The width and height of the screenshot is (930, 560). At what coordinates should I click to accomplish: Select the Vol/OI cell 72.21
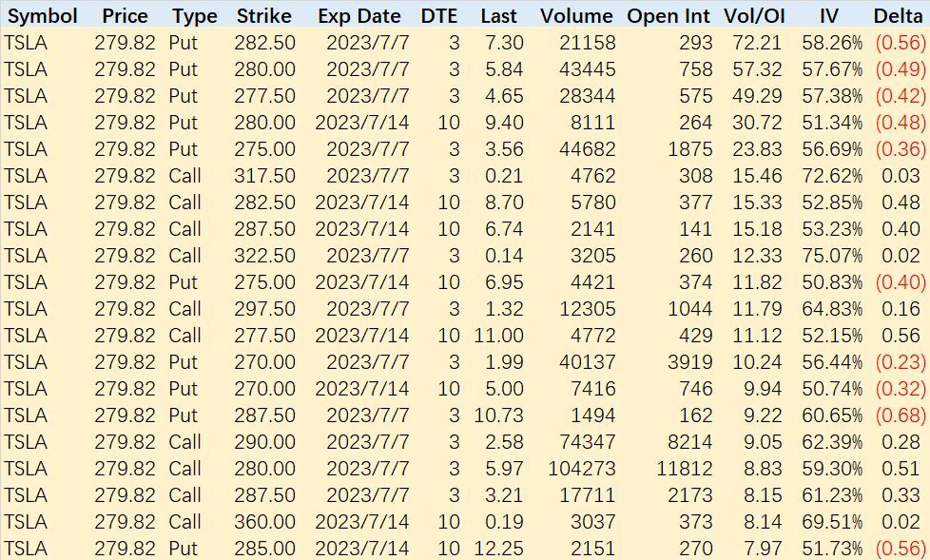757,43
